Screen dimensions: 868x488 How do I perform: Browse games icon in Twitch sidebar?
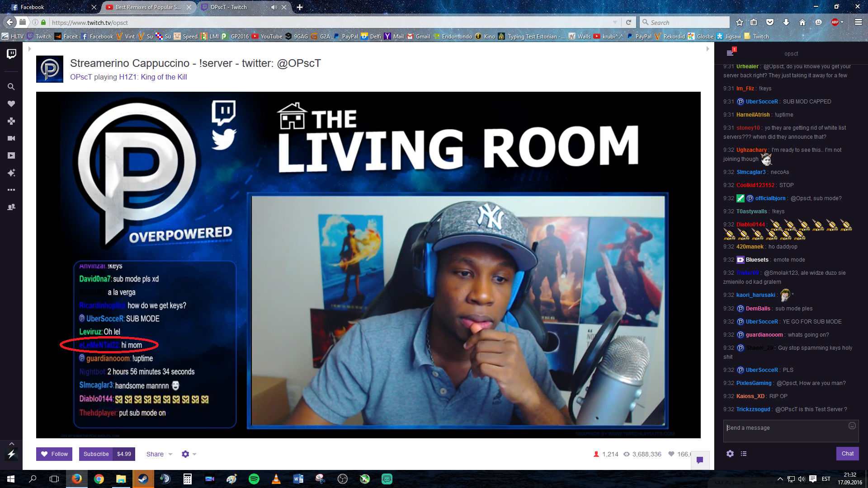(x=11, y=121)
